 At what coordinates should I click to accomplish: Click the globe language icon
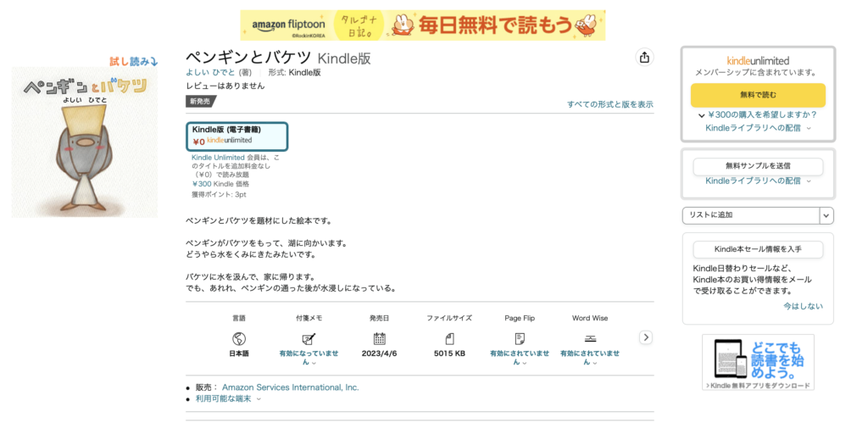[x=238, y=339]
